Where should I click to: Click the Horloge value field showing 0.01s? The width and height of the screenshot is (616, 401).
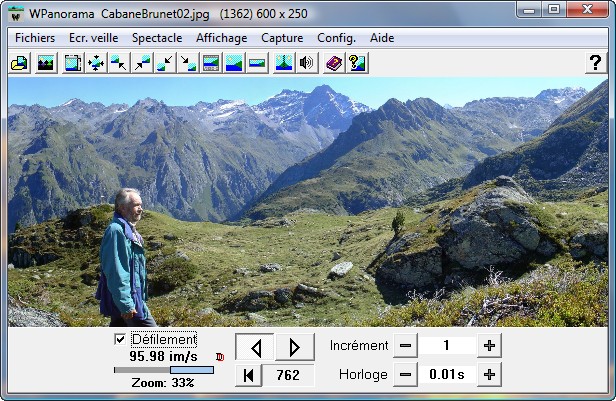click(447, 375)
